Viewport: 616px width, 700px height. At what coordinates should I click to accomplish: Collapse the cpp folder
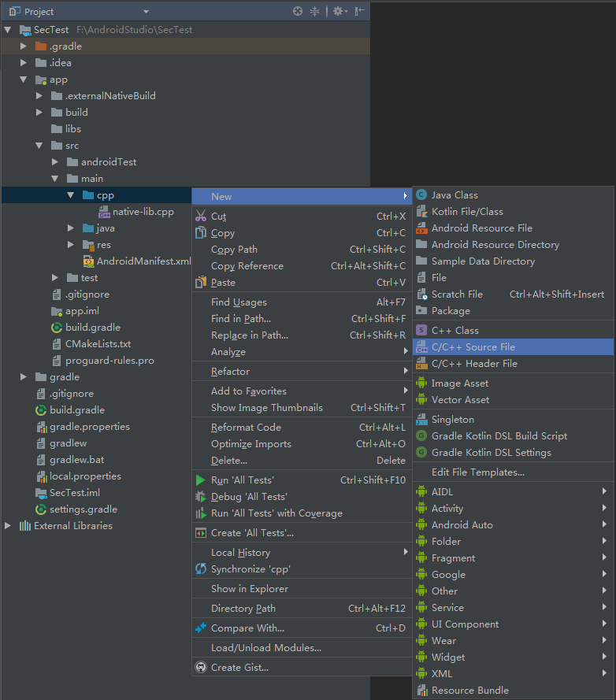[x=71, y=195]
